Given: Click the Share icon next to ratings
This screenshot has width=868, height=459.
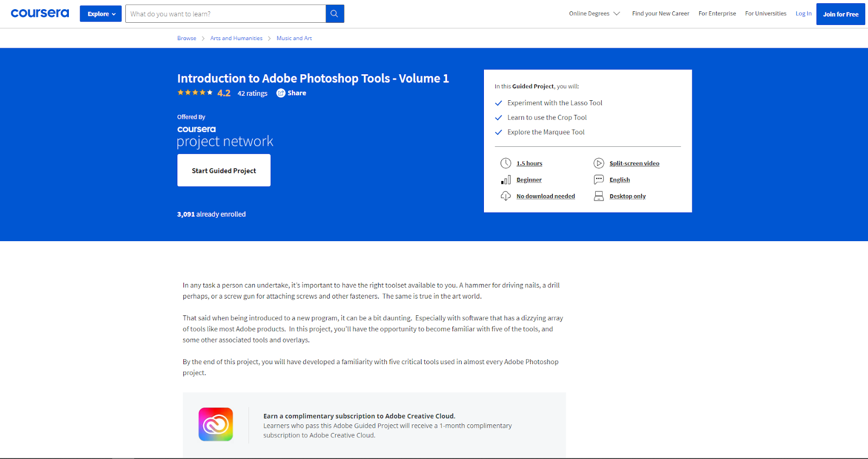Looking at the screenshot, I should (281, 93).
